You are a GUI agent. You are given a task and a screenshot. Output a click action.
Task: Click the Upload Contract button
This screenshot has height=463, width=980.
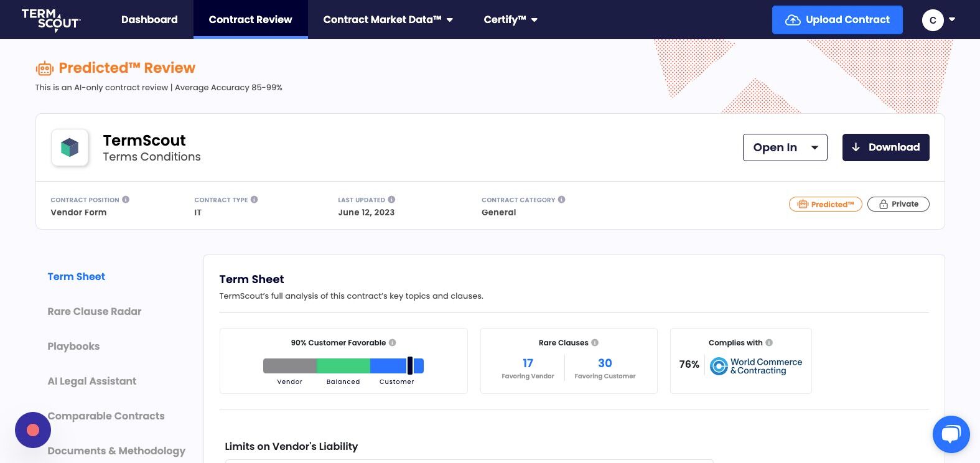click(837, 20)
